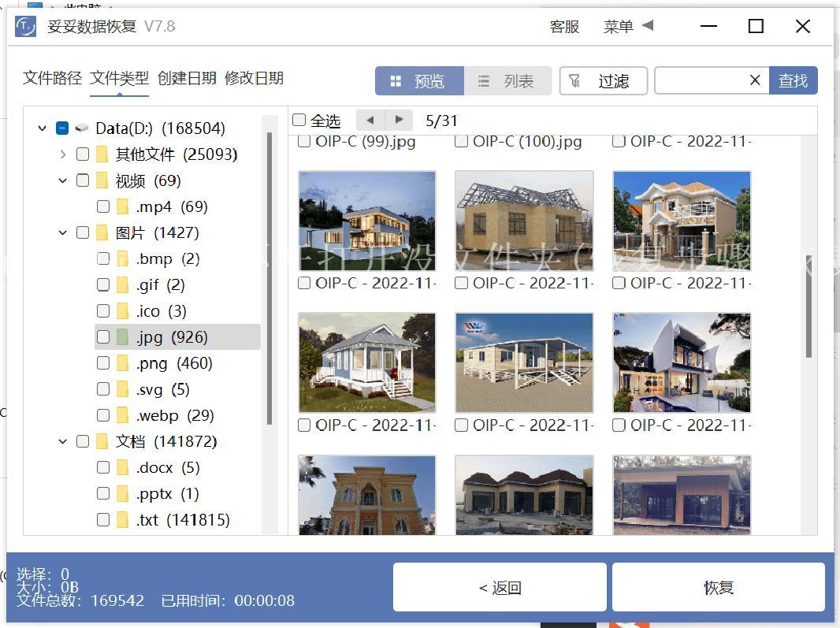
Task: Switch to 预览 thumbnail view
Action: pyautogui.click(x=419, y=81)
